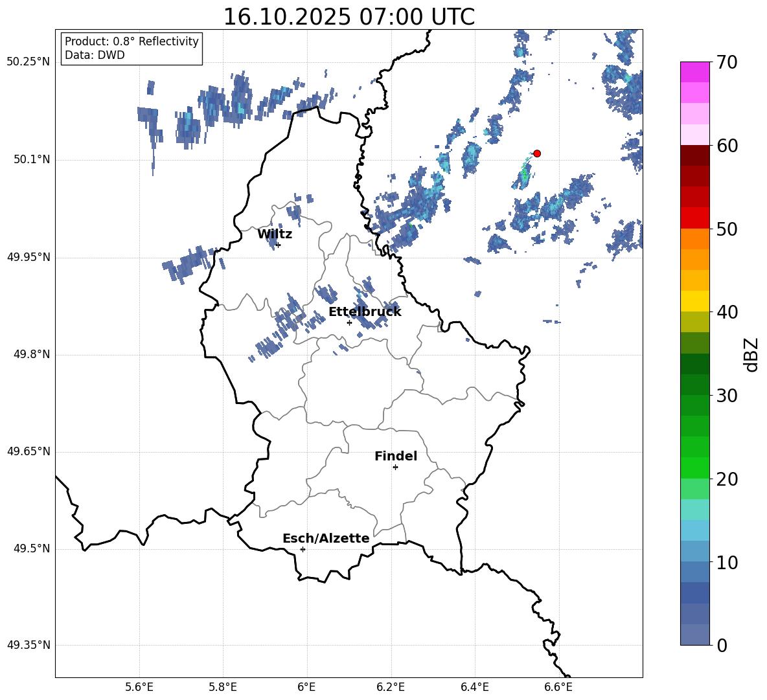The height and width of the screenshot is (700, 767).
Task: Click the Esch/Alzette city label
Action: pyautogui.click(x=326, y=538)
